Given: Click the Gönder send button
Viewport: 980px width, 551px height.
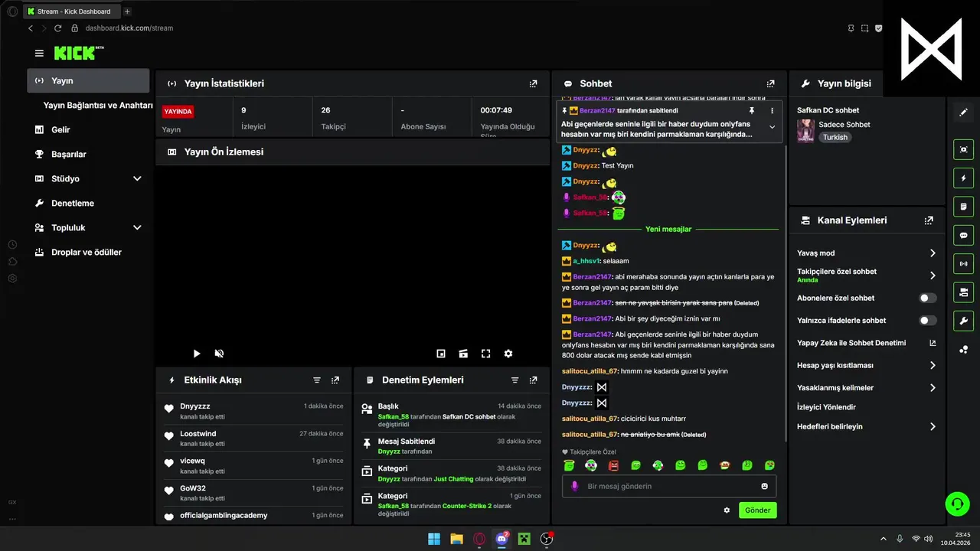Looking at the screenshot, I should point(758,510).
